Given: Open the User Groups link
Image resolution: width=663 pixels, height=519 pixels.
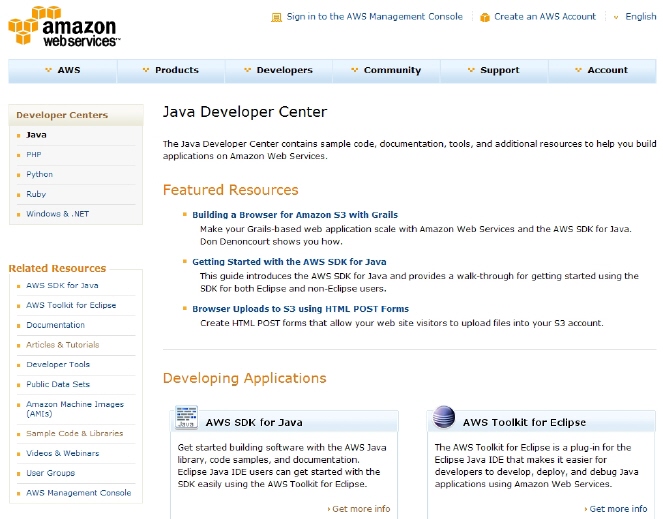Looking at the screenshot, I should point(51,473).
